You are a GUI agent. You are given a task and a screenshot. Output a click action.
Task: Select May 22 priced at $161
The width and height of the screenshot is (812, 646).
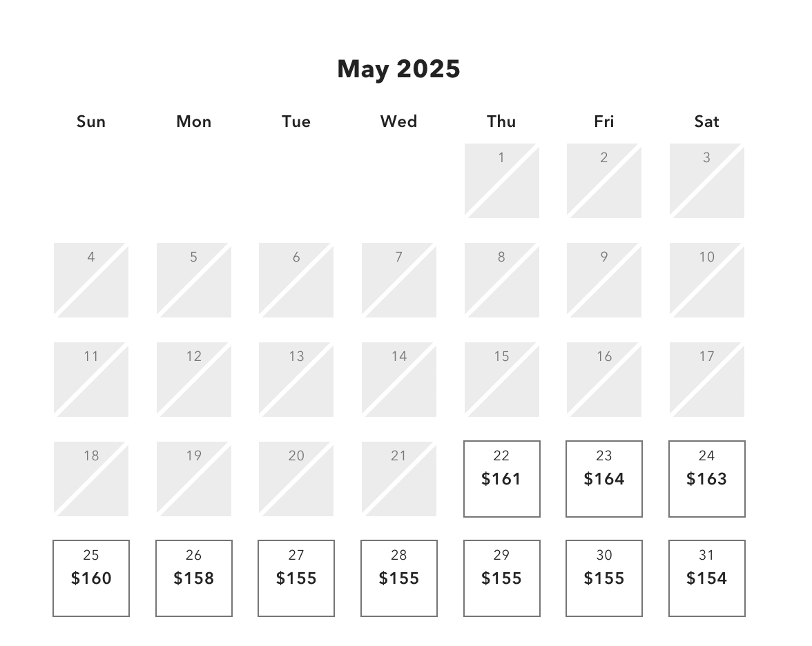coord(501,478)
